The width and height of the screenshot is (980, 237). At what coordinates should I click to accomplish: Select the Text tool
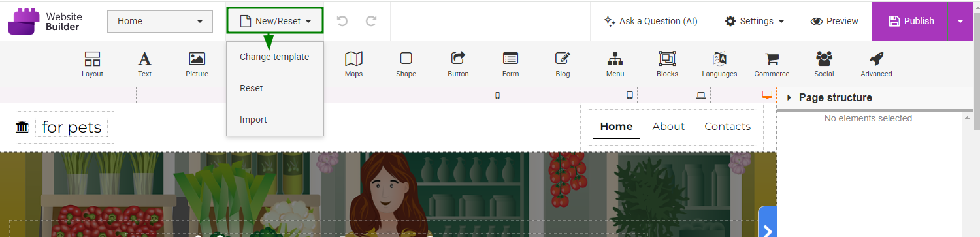pyautogui.click(x=144, y=65)
